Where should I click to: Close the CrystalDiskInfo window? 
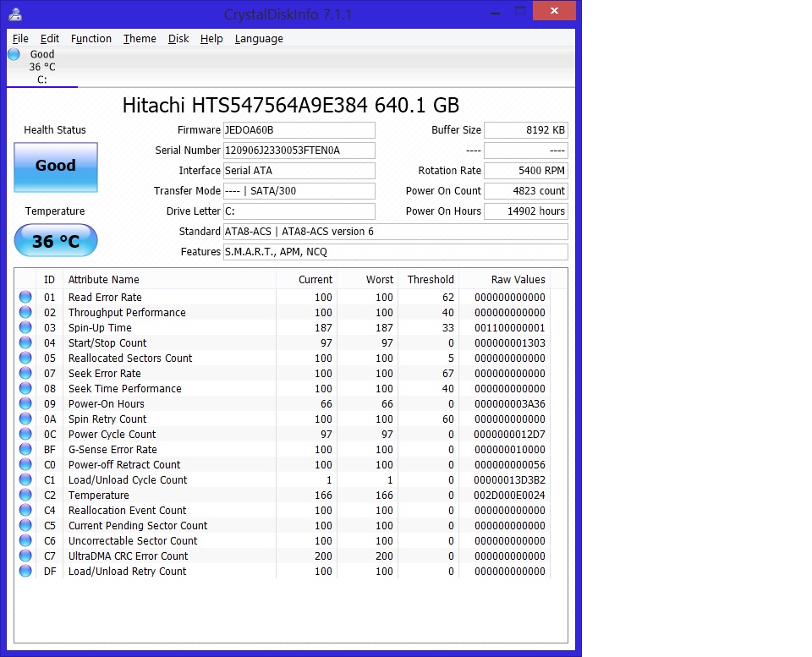pyautogui.click(x=554, y=10)
